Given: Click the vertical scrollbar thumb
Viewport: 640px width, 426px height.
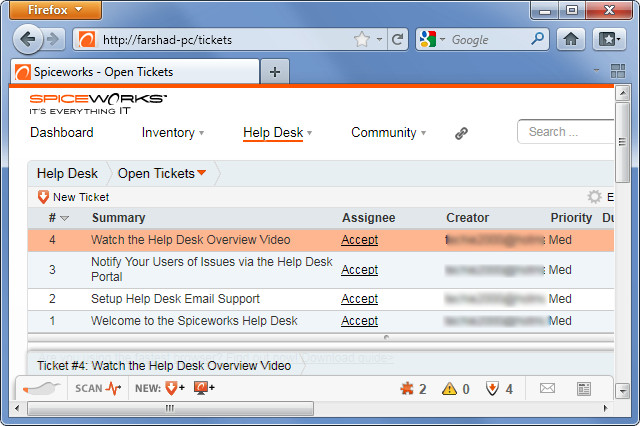Looking at the screenshot, I should (x=622, y=142).
